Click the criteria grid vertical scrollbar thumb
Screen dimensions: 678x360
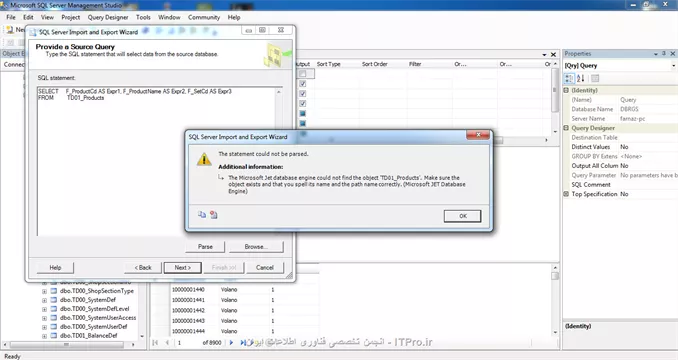click(x=555, y=90)
